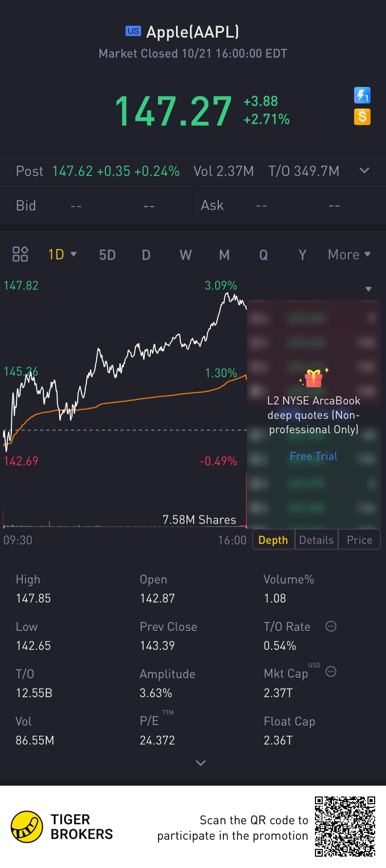Open the More chart periods dropdown
The image size is (386, 868).
(x=349, y=254)
